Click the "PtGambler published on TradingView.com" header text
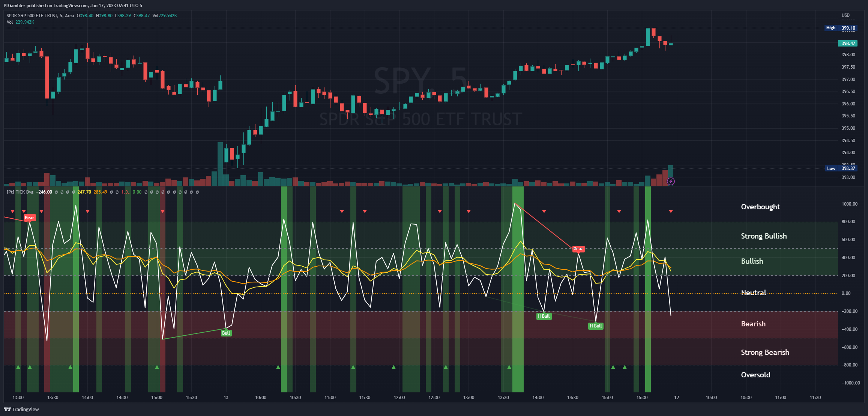The width and height of the screenshot is (868, 416). point(46,6)
